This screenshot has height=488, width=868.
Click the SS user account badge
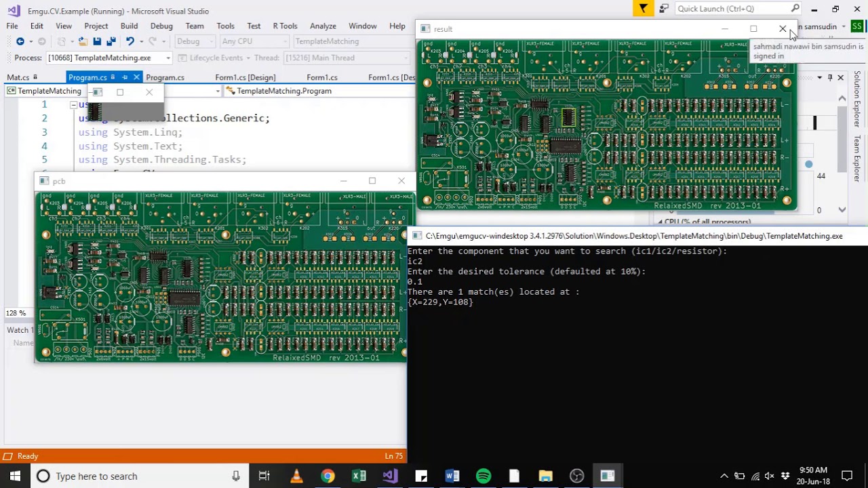tap(857, 26)
